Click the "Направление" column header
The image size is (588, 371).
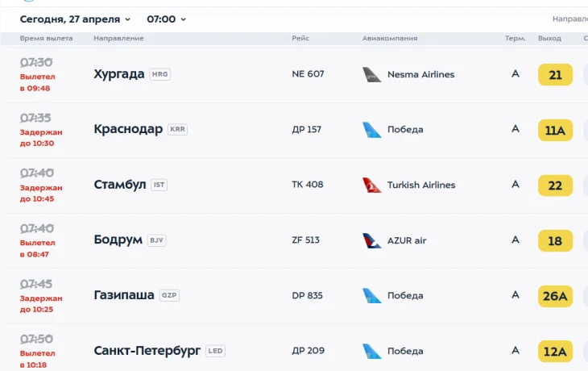[x=118, y=39]
